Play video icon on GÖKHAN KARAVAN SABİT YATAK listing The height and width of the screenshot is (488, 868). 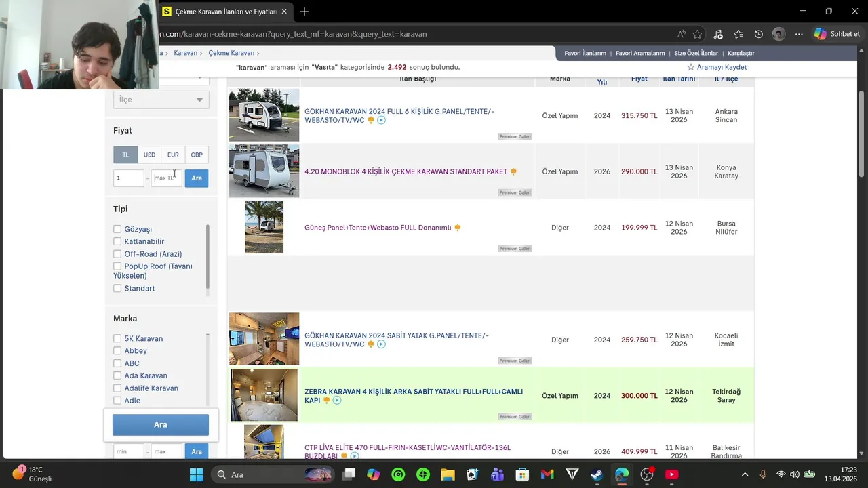pos(381,344)
